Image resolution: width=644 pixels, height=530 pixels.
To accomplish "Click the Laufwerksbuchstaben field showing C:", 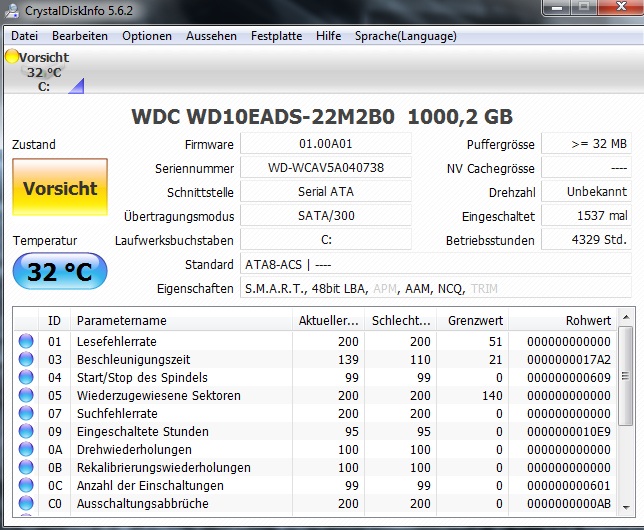I will (326, 239).
